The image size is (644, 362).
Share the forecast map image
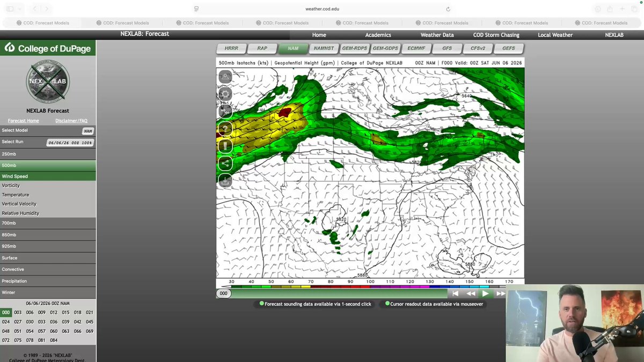coord(225,164)
